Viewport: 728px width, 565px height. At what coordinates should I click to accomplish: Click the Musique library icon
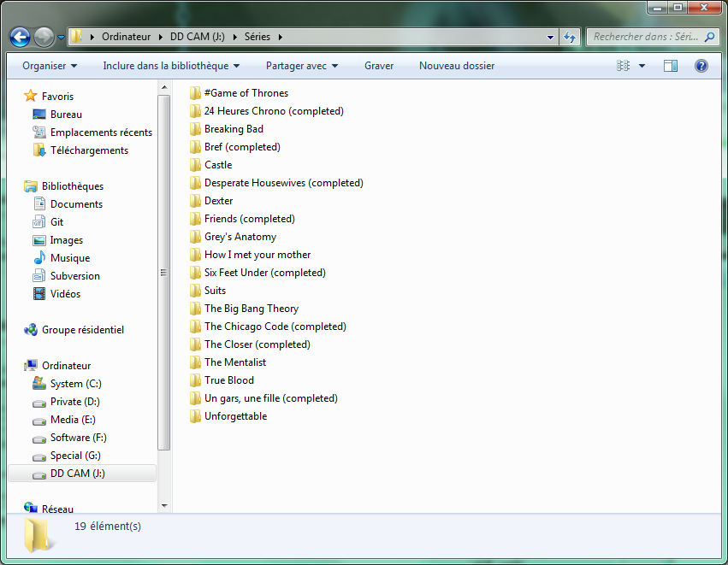39,258
